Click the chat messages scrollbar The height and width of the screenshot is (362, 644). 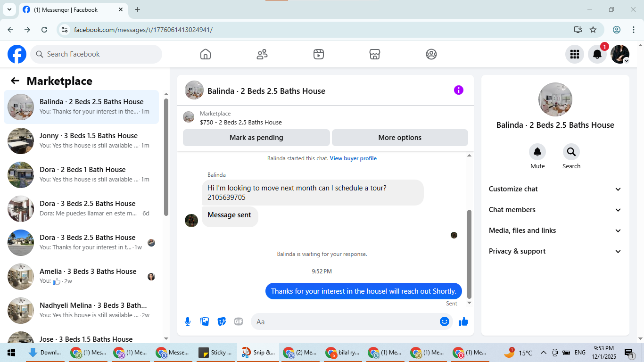pyautogui.click(x=469, y=254)
